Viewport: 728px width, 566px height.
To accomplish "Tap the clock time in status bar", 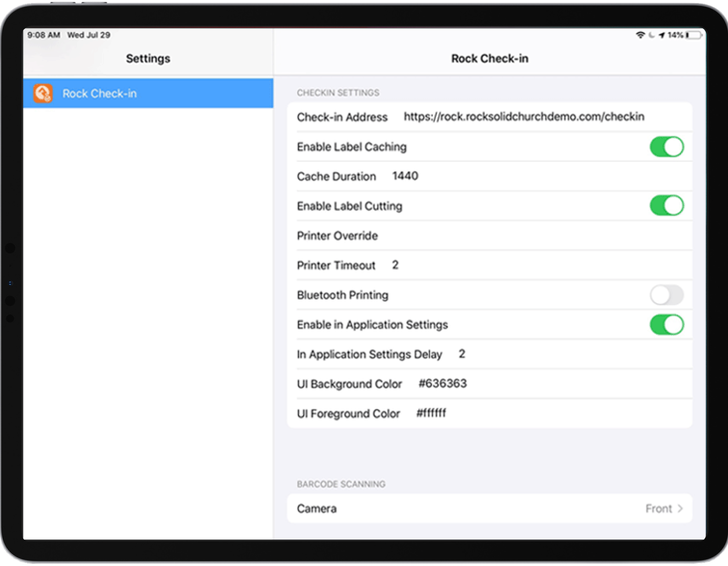I will tap(44, 35).
